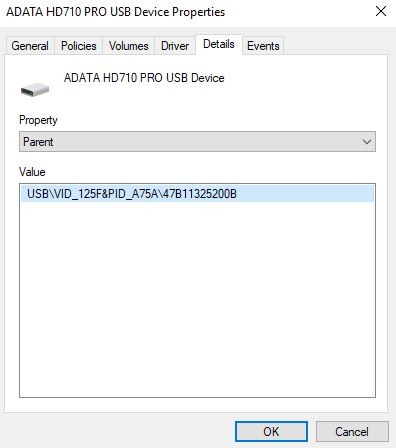
Task: Click the Property label
Action: pos(38,120)
